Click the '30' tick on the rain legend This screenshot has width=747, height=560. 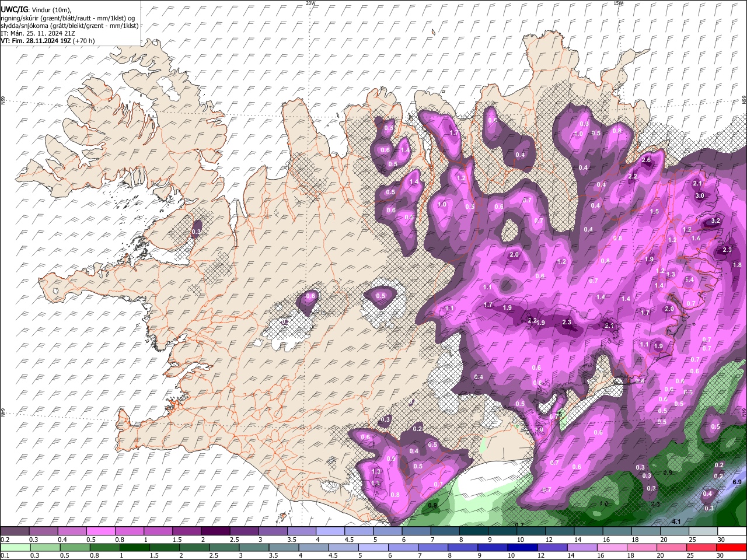[x=721, y=555]
